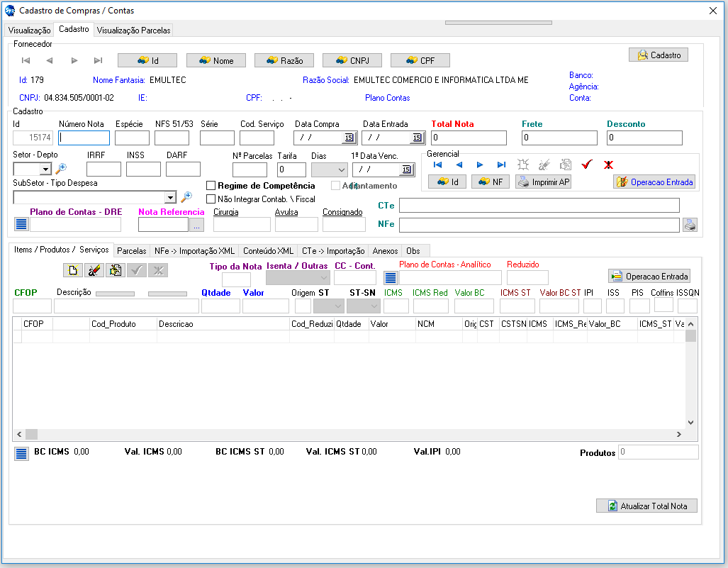Viewport: 728px width, 568px height.
Task: Switch to NFe -> Importação XML tab
Action: [194, 251]
